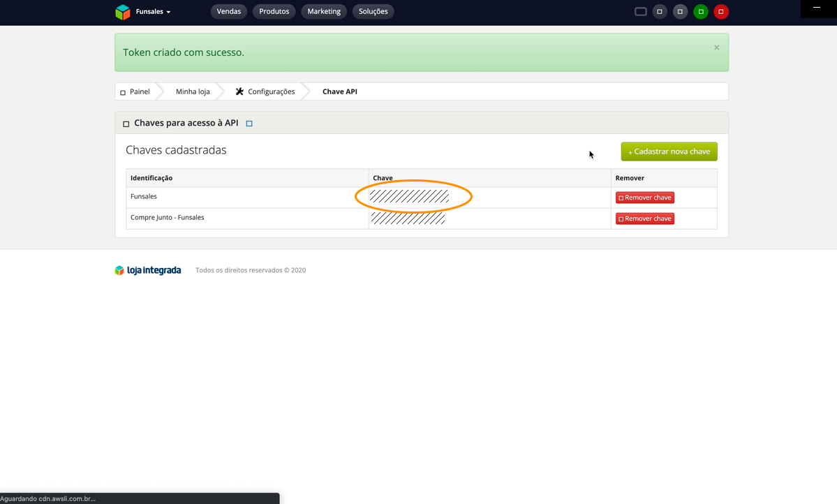This screenshot has height=504, width=837.
Task: Go to Painel breadcrumb
Action: (135, 91)
